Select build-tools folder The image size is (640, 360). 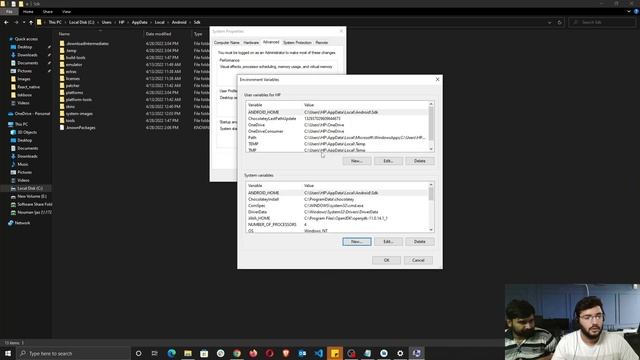coord(76,58)
